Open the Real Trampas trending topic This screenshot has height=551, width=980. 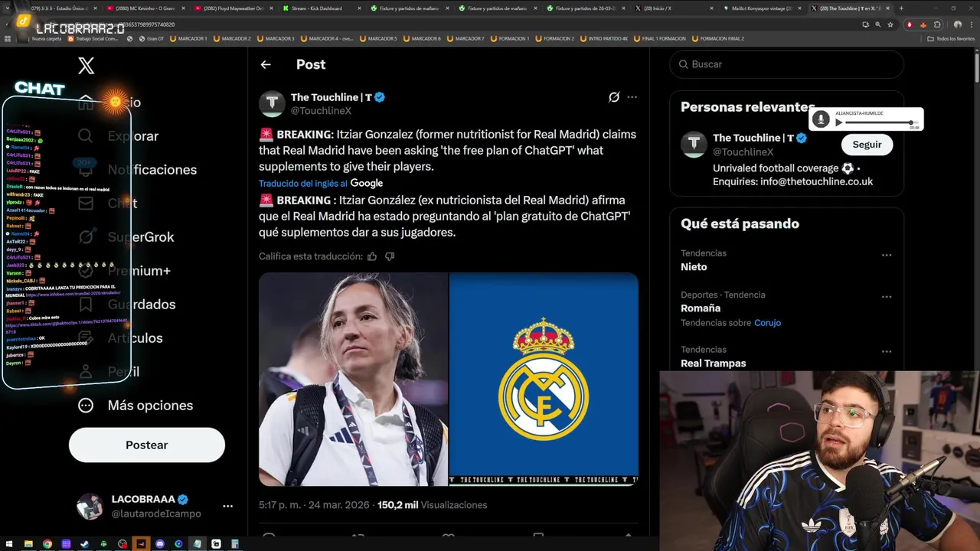tap(713, 364)
